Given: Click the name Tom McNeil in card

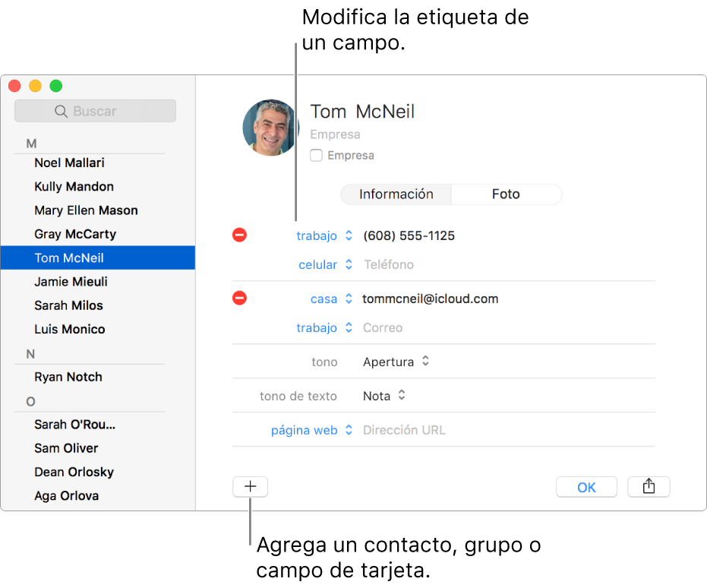Looking at the screenshot, I should tap(362, 112).
